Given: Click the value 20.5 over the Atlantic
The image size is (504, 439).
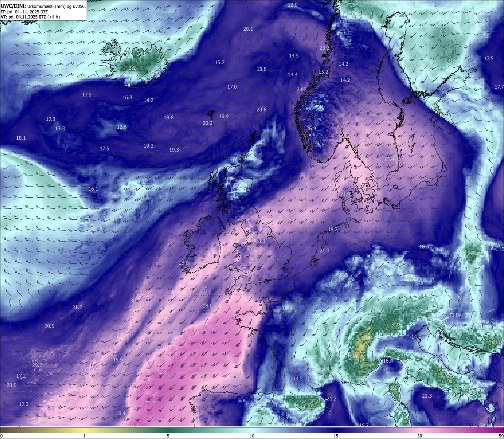Looking at the screenshot, I should [49, 326].
